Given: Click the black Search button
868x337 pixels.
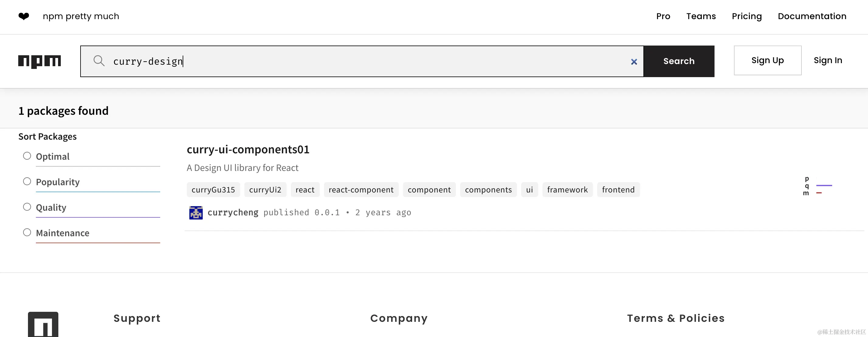Looking at the screenshot, I should pos(679,61).
